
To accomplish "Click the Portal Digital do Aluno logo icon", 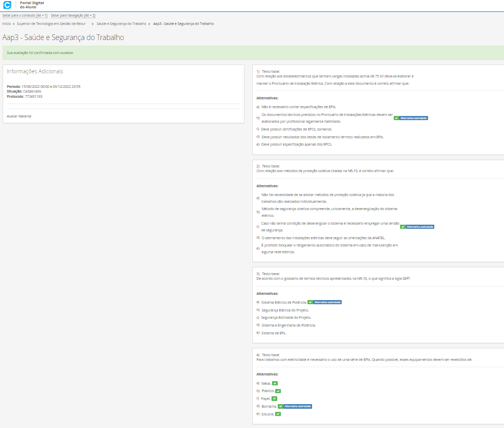I will [x=7, y=5].
